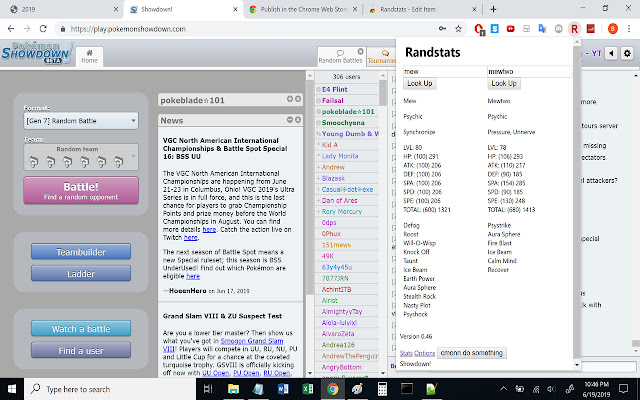
Task: Click the mewtwo input field in Randstats
Action: pyautogui.click(x=529, y=71)
